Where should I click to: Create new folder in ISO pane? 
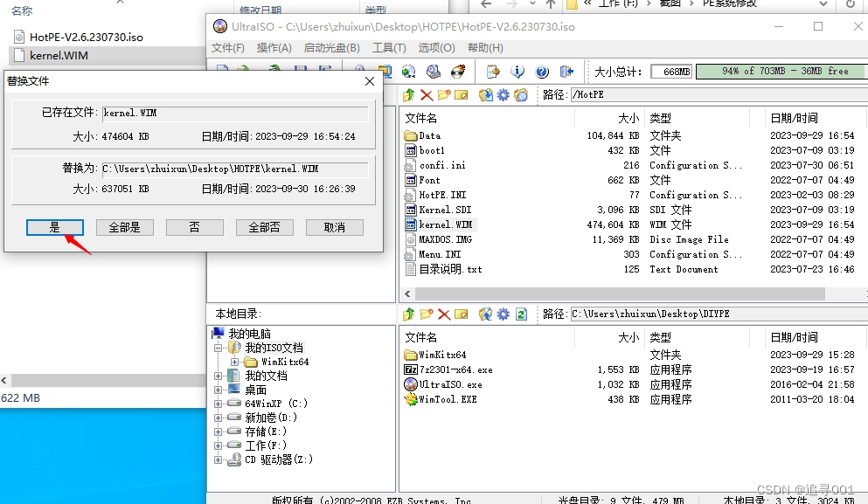(444, 95)
